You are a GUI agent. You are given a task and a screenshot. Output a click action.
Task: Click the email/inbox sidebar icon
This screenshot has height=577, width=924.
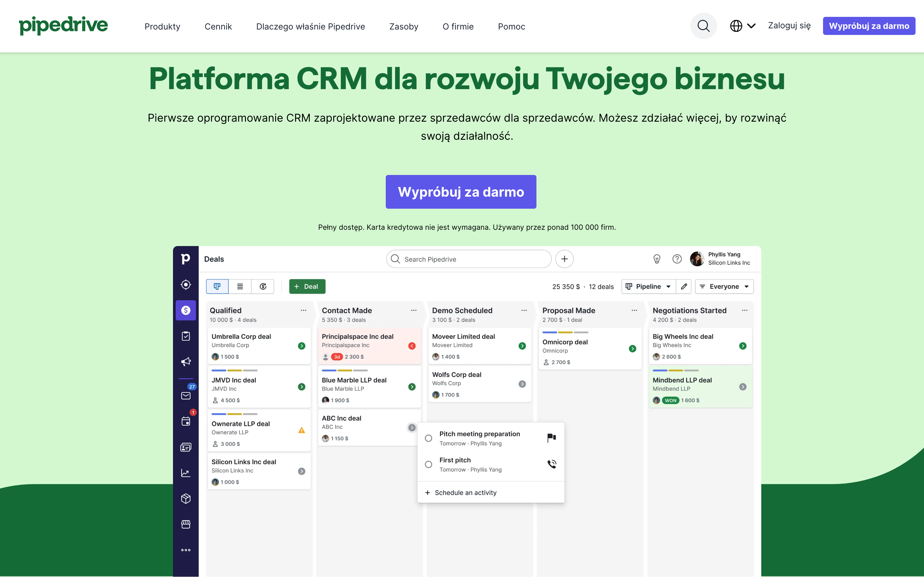(x=186, y=395)
